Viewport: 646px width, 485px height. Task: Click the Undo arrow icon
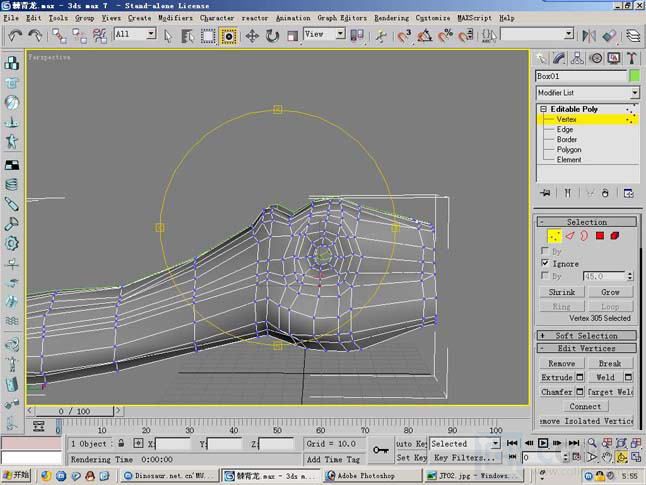pyautogui.click(x=15, y=36)
